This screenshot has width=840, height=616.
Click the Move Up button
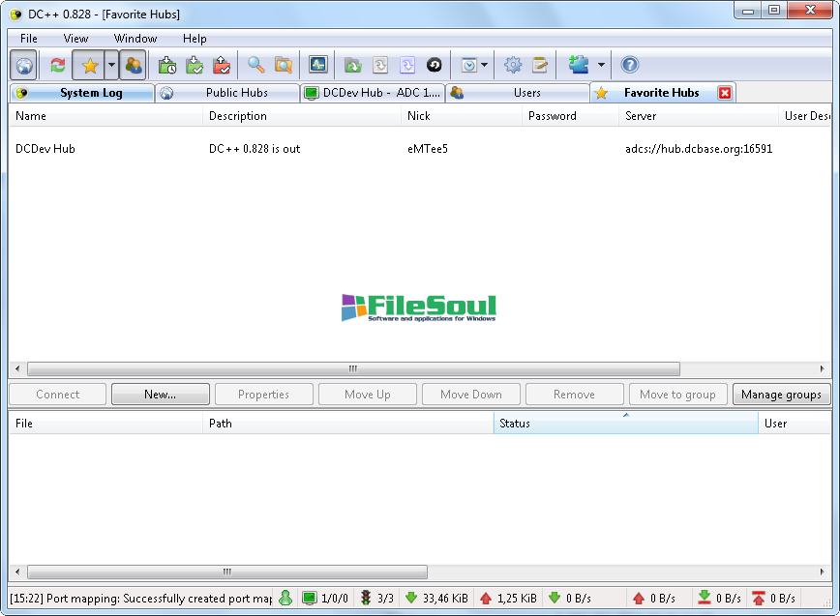click(368, 395)
